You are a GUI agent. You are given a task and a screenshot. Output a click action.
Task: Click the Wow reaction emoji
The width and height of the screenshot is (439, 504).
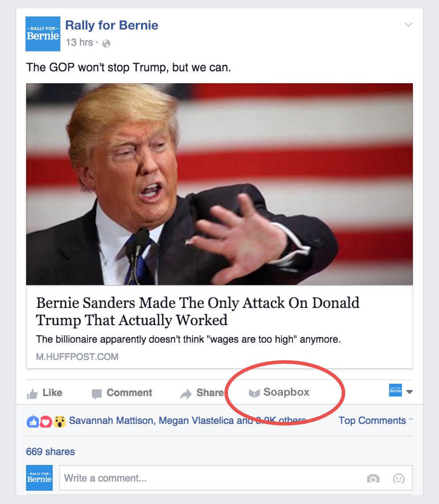[60, 421]
